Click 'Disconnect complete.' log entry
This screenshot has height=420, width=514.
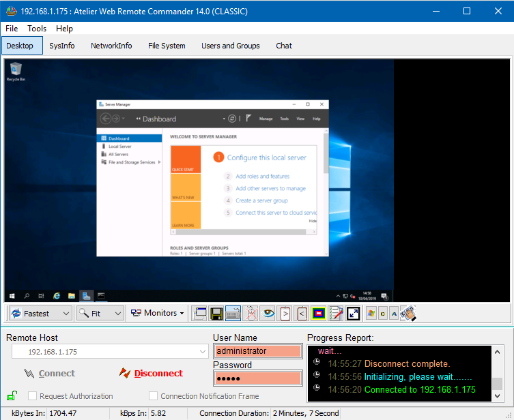tap(407, 363)
